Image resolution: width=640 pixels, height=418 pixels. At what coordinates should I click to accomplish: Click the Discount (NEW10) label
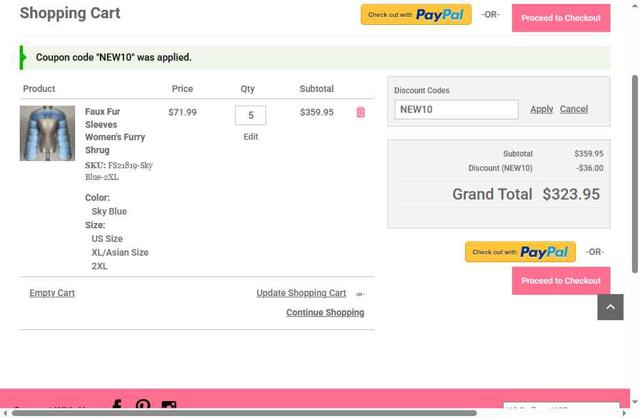(500, 168)
